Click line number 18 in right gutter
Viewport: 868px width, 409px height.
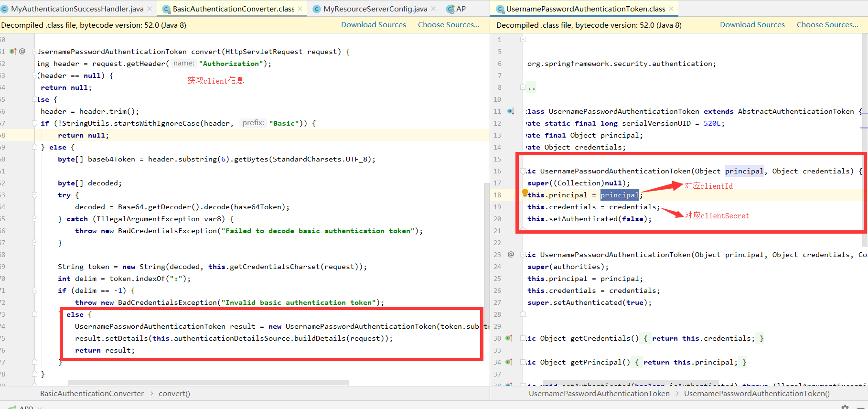[497, 195]
